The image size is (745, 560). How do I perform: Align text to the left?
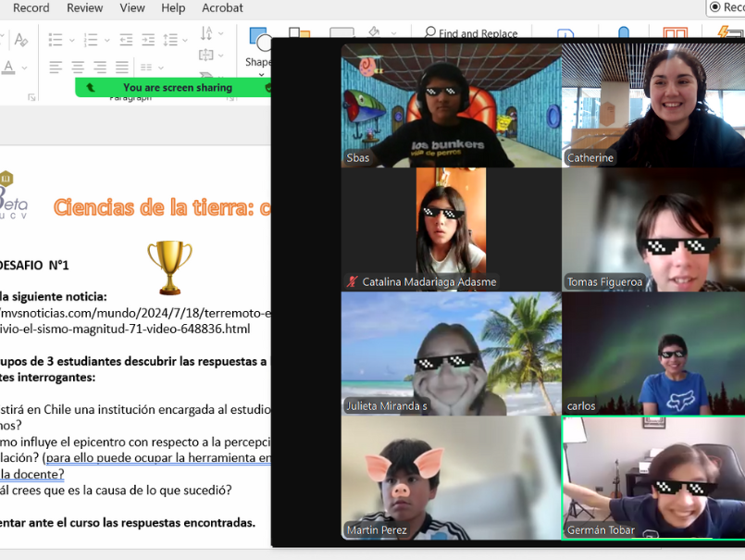coord(56,68)
